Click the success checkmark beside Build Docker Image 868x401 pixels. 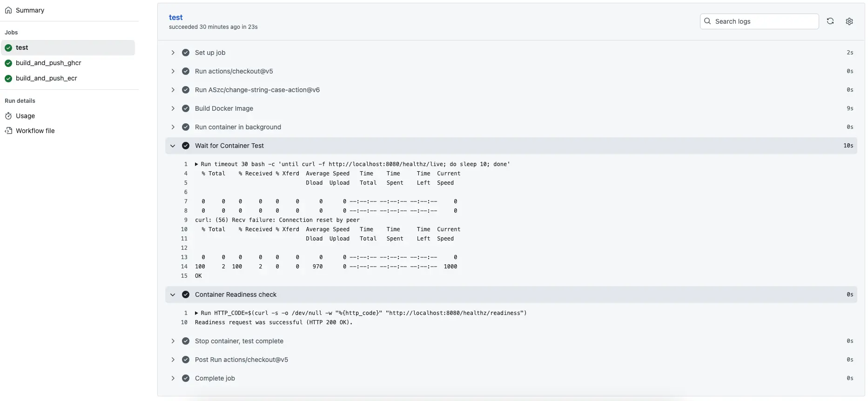[x=186, y=108]
